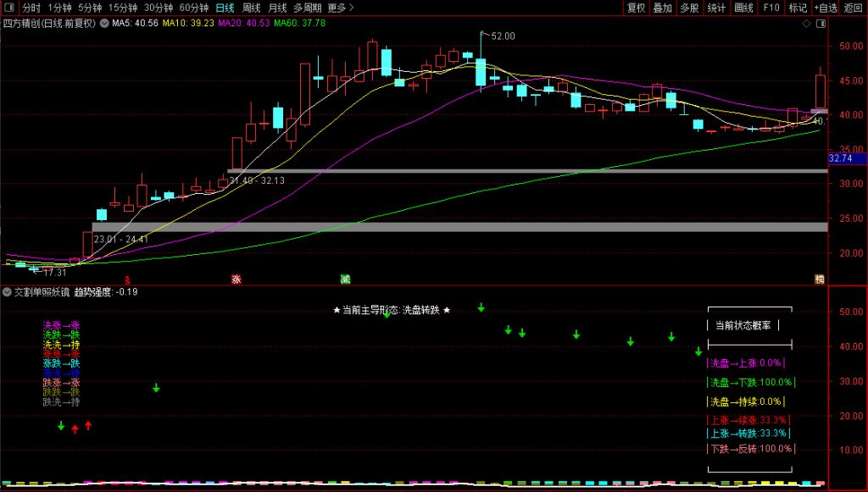The image size is (868, 492).
Task: Switch chart to 周线 weekly period
Action: 252,8
